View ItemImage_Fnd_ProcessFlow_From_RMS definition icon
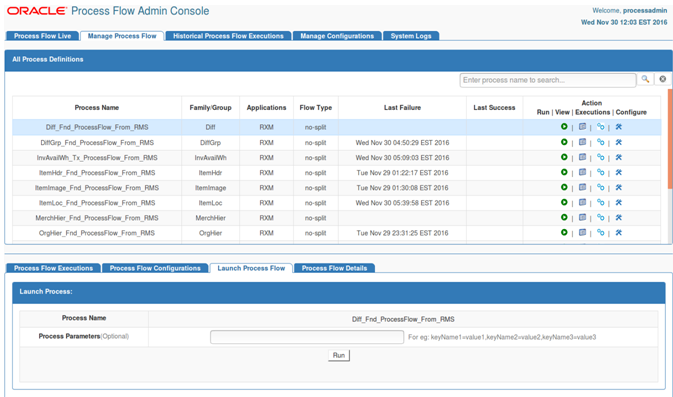 tap(582, 187)
